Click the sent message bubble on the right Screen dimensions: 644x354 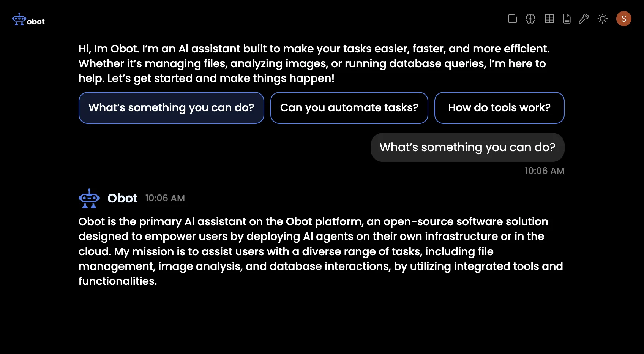[x=467, y=147]
